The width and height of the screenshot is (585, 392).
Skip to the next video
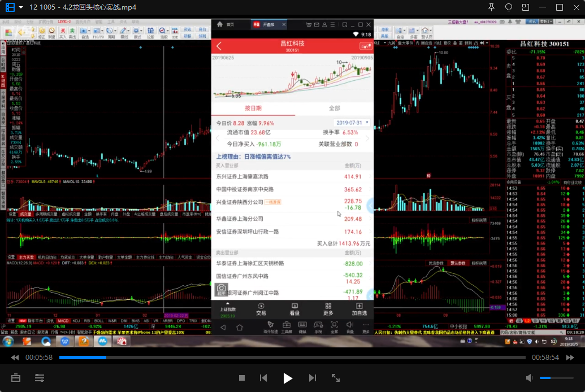point(312,378)
